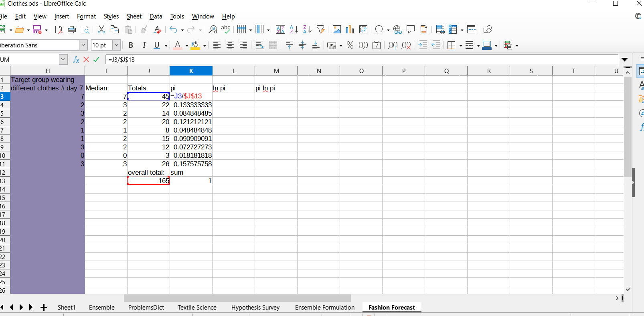Click the Copy icon
644x316 pixels.
click(x=115, y=29)
